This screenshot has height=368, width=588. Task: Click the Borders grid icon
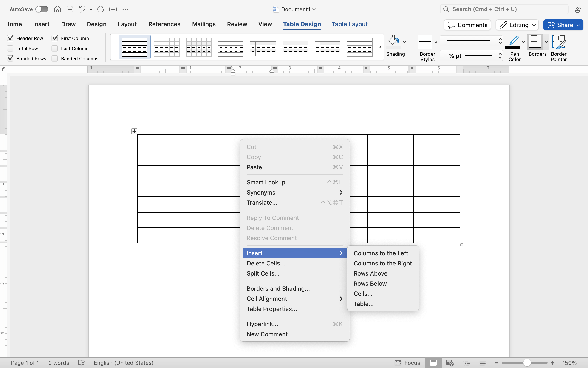point(535,42)
